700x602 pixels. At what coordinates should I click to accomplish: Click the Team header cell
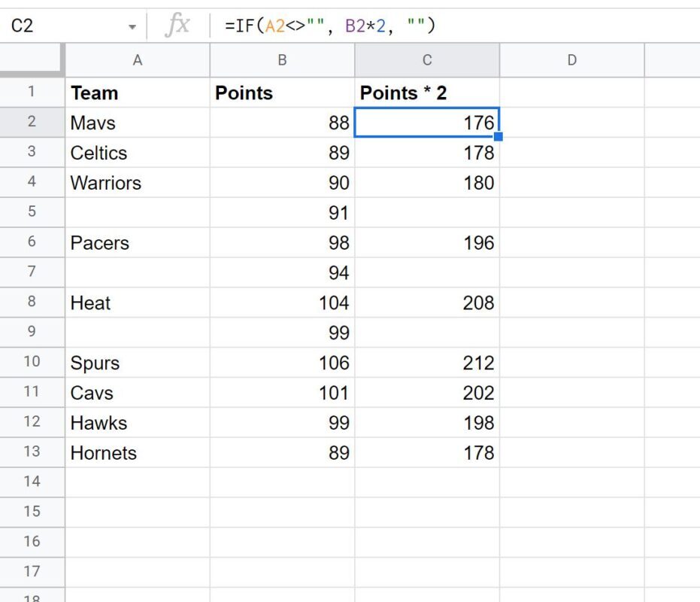pos(138,93)
